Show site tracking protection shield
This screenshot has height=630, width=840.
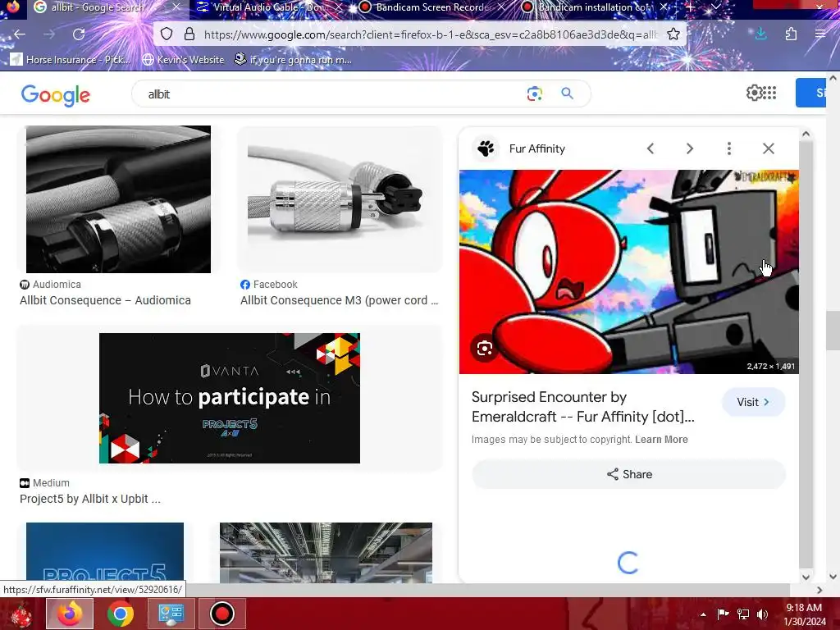(x=167, y=34)
